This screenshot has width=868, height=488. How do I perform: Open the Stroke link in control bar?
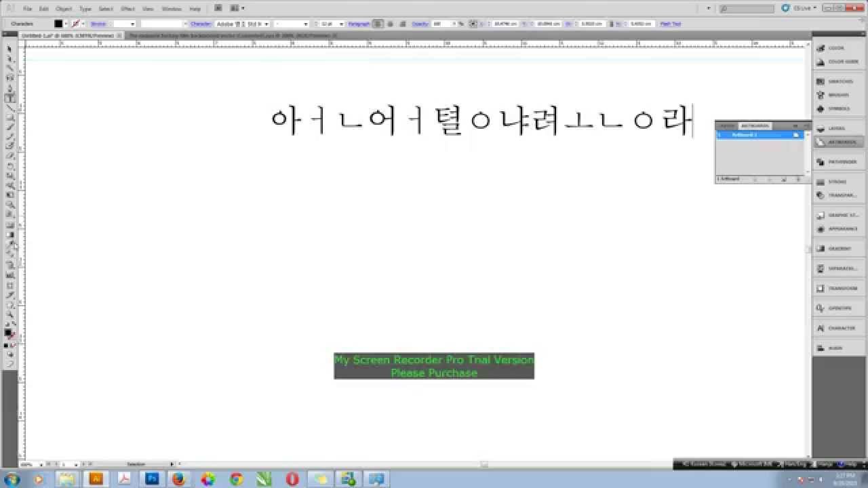tap(98, 24)
